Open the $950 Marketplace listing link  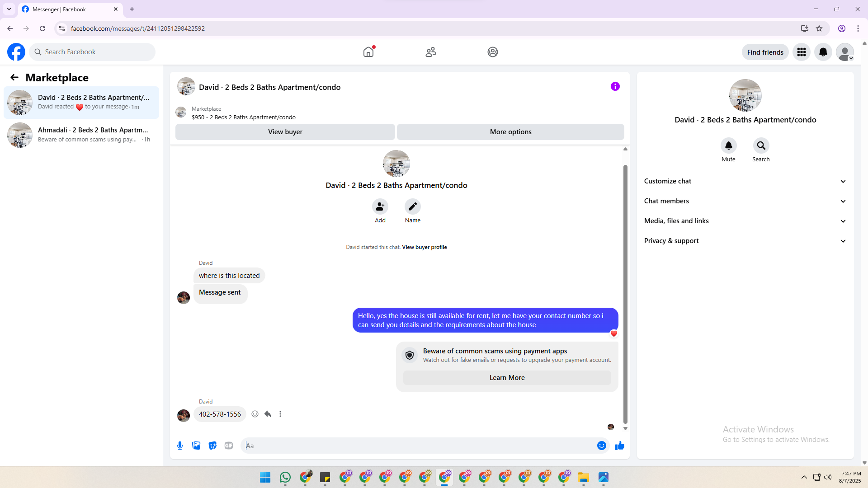pos(244,117)
